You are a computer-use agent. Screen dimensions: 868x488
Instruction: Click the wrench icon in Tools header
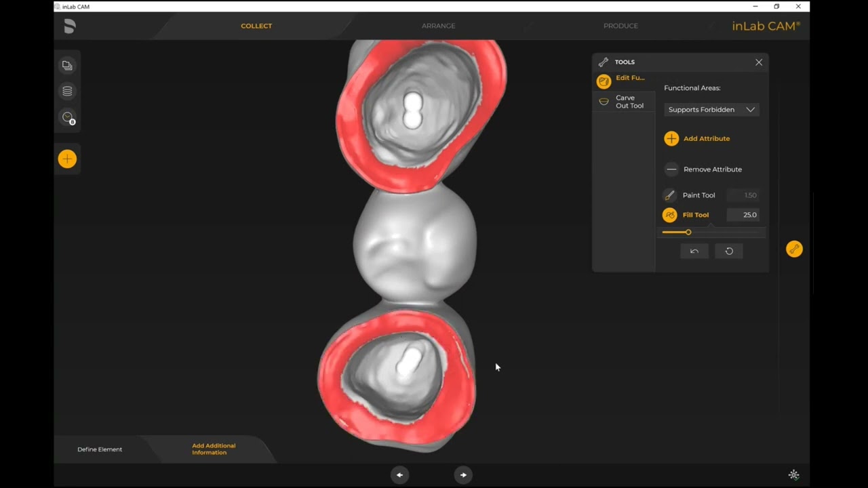604,62
